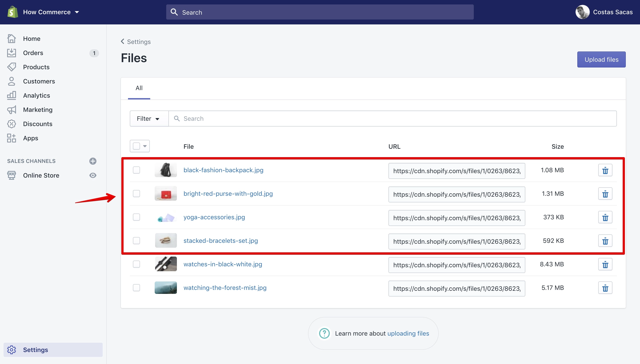Click the Shopify bag logo

click(x=12, y=12)
